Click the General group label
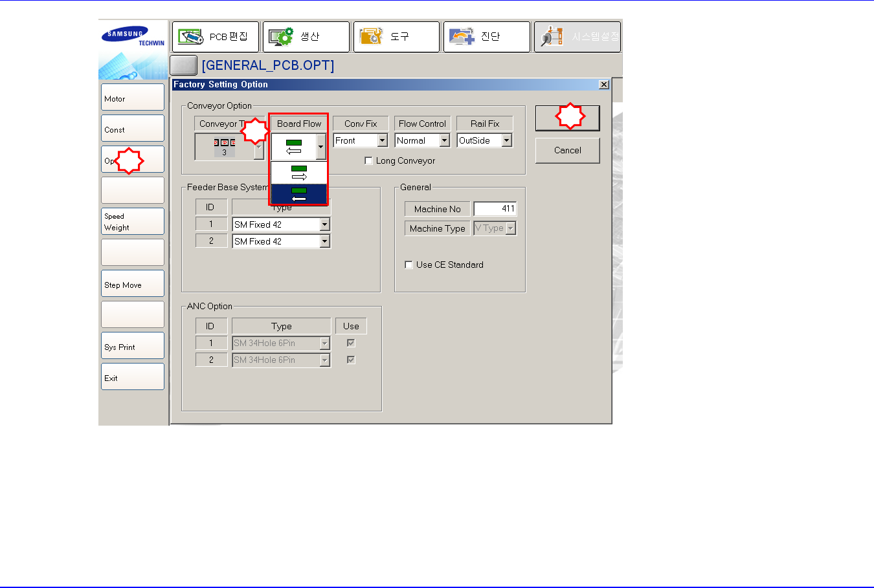The width and height of the screenshot is (874, 588). click(x=416, y=188)
